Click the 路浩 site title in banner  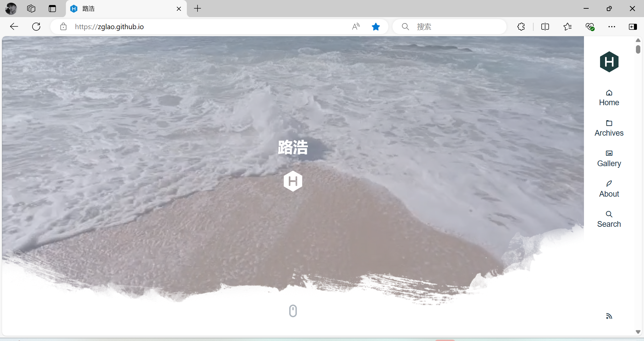293,147
